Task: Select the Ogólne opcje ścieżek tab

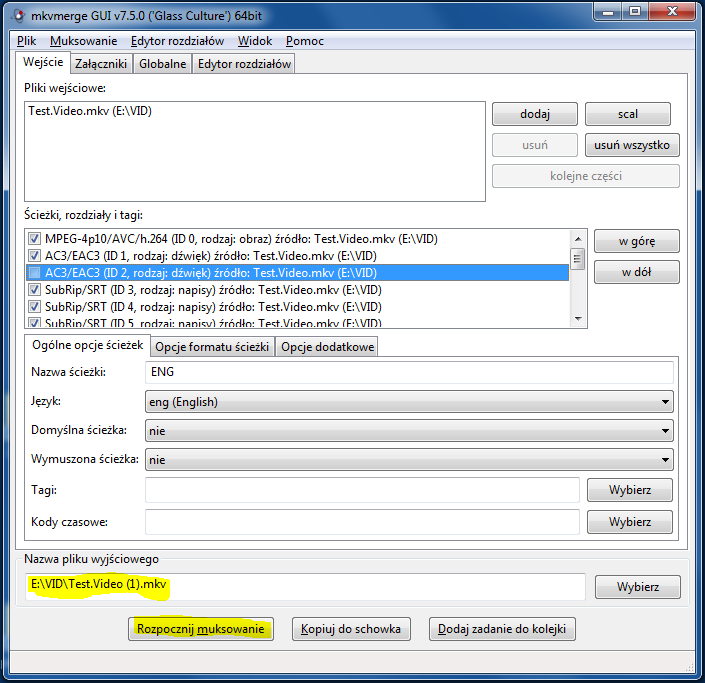Action: (87, 345)
